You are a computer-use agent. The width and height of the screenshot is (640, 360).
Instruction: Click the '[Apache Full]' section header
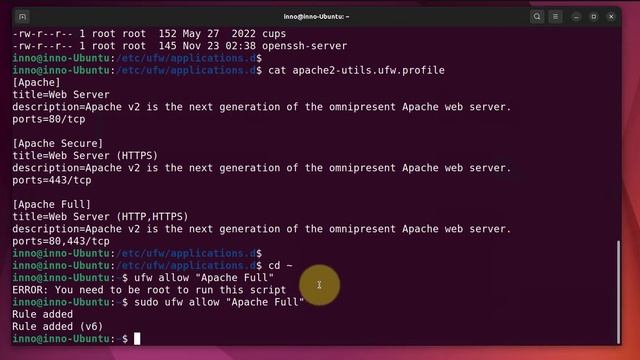tap(51, 204)
